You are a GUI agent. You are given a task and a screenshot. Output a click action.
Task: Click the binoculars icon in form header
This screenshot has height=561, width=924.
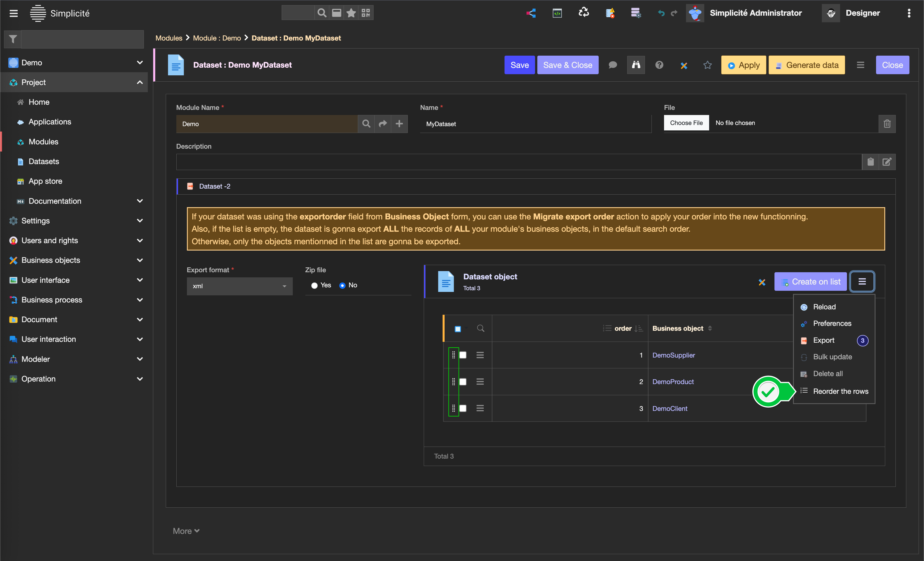pos(635,65)
